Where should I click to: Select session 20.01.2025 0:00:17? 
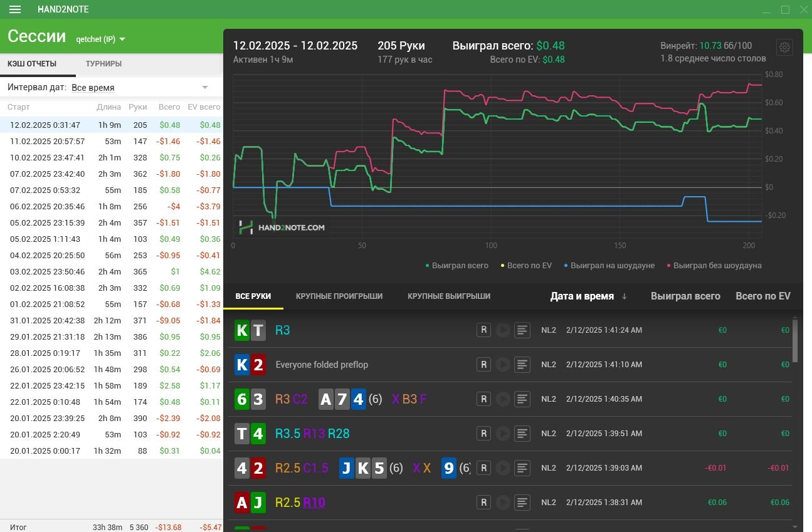[112, 451]
